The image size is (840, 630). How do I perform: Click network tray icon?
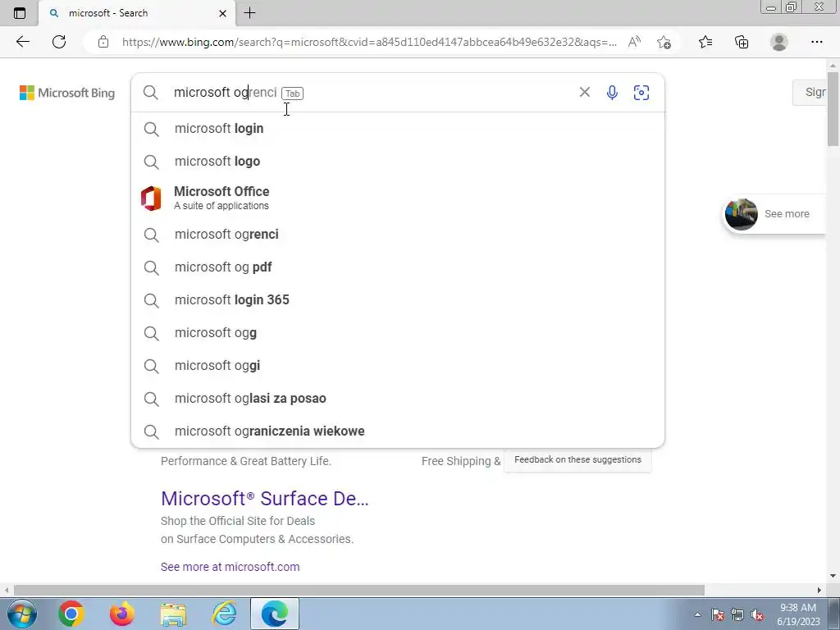coord(737,614)
